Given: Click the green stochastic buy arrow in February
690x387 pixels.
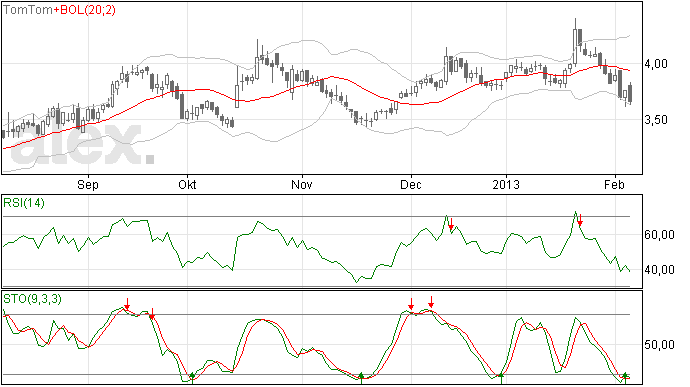Looking at the screenshot, I should point(625,378).
